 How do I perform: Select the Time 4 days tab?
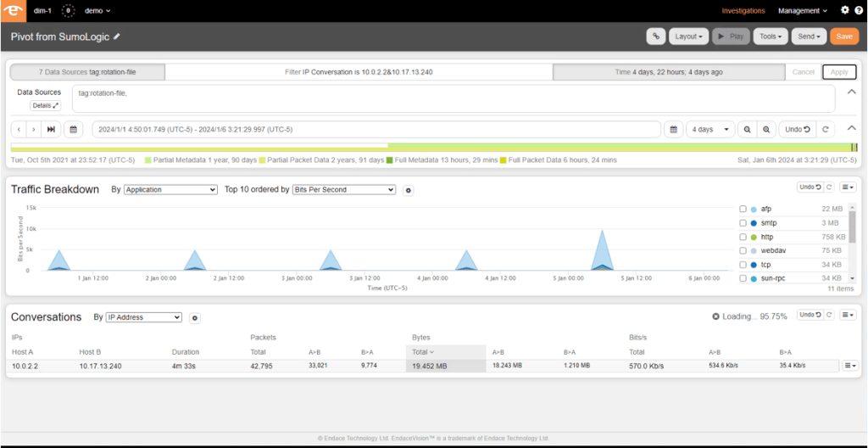[x=669, y=72]
